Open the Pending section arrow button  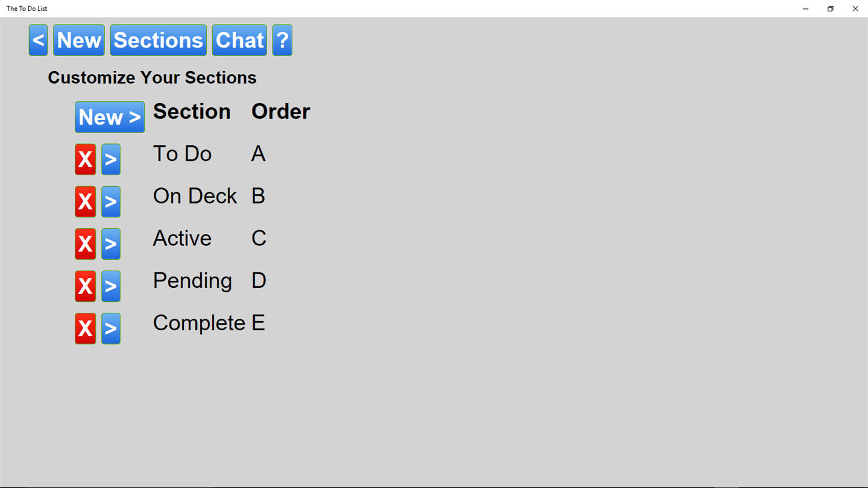pyautogui.click(x=111, y=286)
